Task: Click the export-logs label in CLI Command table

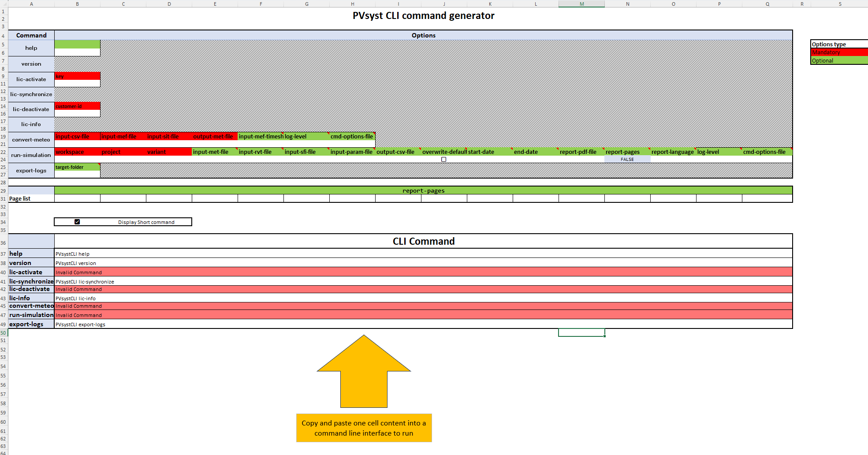Action: coord(31,324)
